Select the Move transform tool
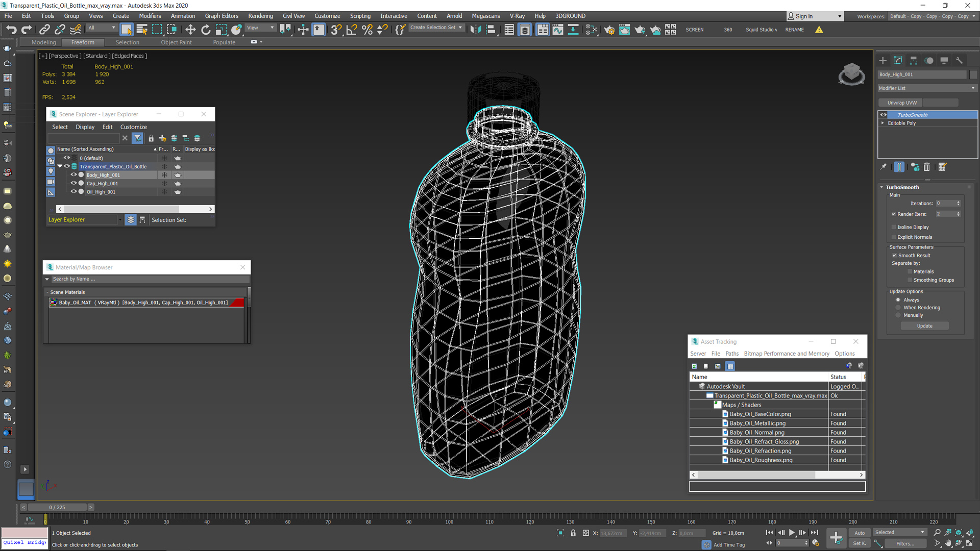This screenshot has width=980, height=551. 190,30
